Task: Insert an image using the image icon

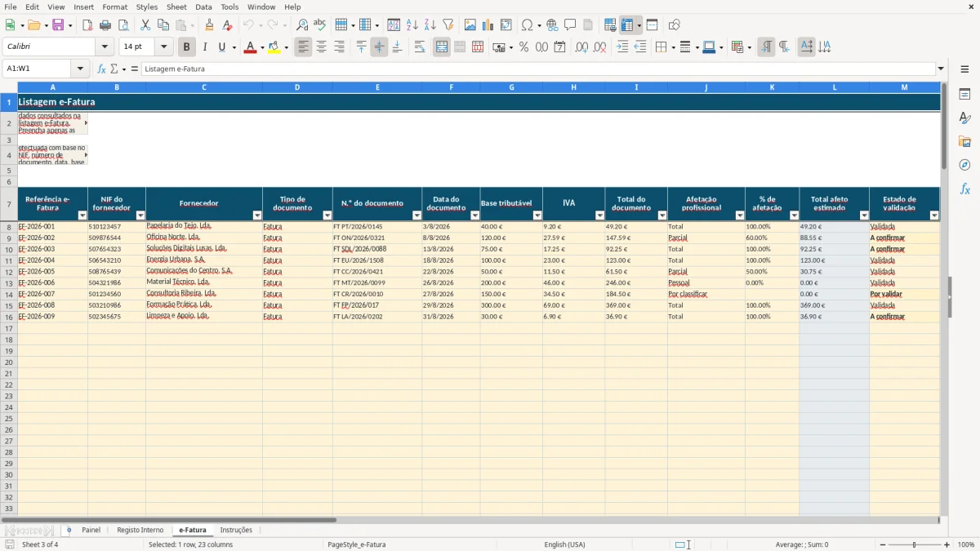Action: pos(470,25)
